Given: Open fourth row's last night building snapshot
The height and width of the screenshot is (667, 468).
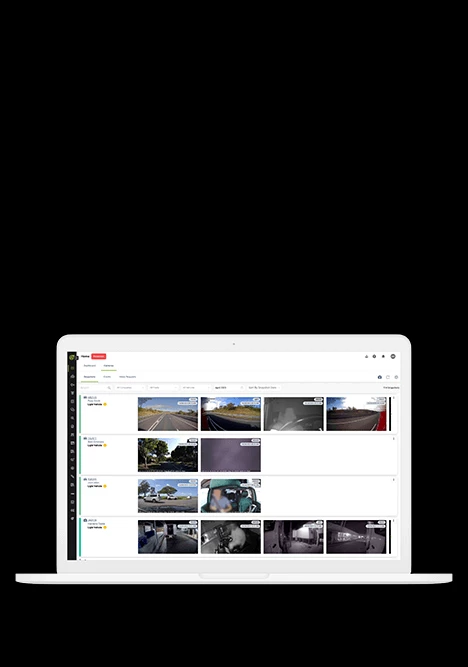Looking at the screenshot, I should (357, 537).
